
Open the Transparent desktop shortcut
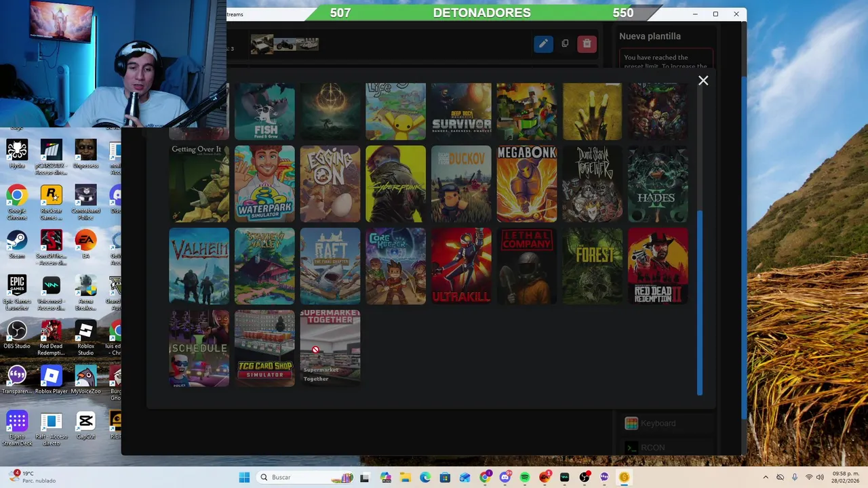point(17,380)
